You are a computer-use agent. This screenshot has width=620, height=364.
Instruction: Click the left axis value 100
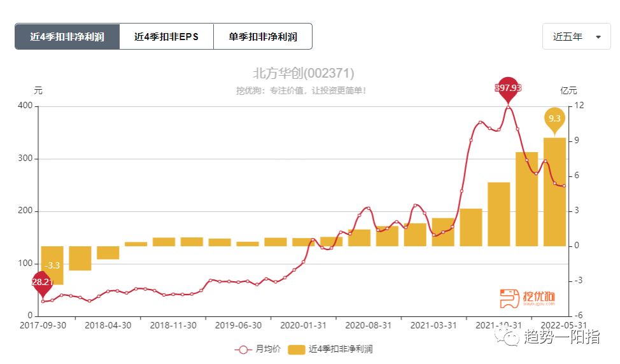click(25, 263)
